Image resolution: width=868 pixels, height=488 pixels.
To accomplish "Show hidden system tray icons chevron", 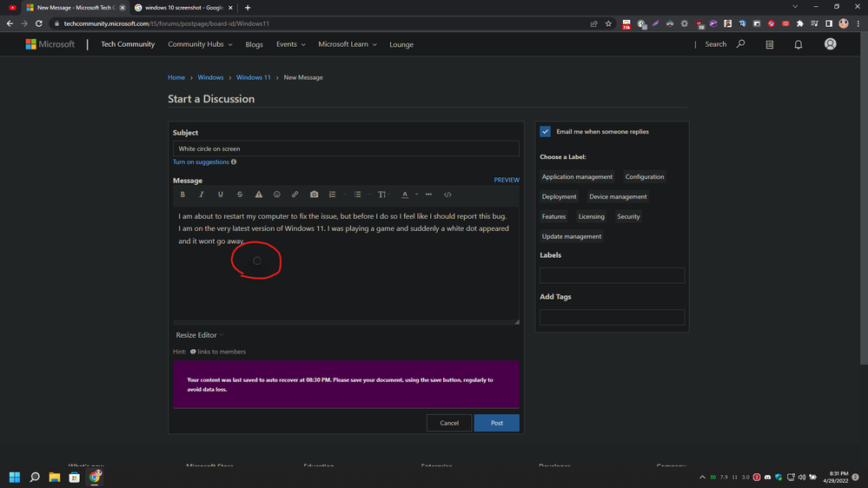I will [703, 477].
